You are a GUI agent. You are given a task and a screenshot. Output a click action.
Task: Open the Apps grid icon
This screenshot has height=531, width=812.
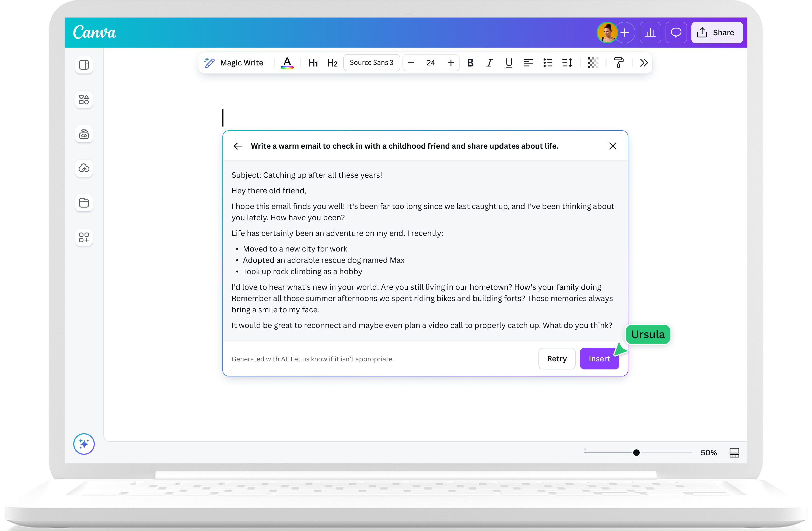[x=84, y=237]
